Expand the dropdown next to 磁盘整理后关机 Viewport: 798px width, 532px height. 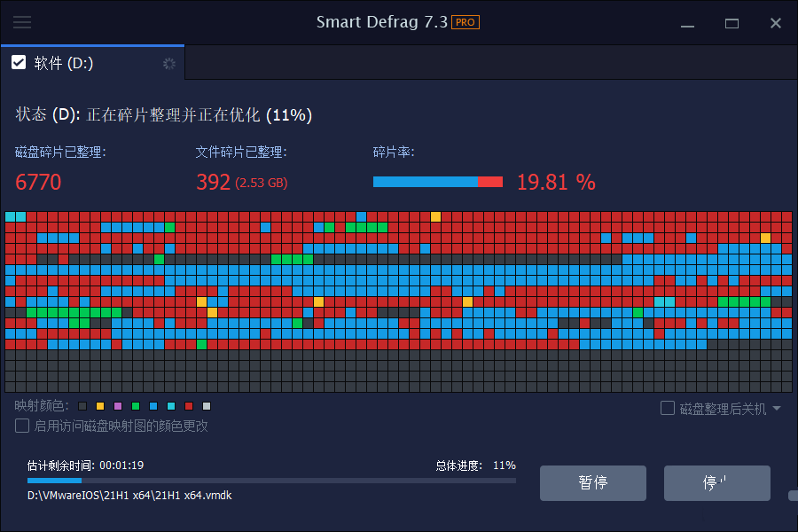pyautogui.click(x=778, y=407)
